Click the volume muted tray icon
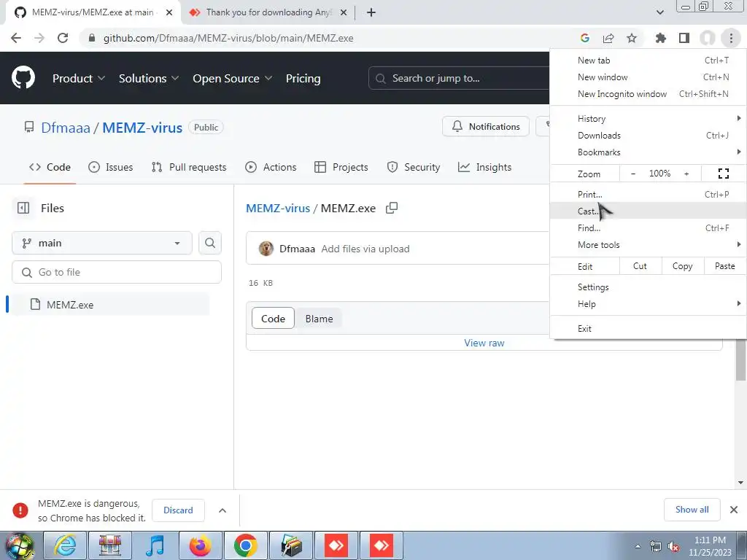Image resolution: width=747 pixels, height=560 pixels. point(673,547)
